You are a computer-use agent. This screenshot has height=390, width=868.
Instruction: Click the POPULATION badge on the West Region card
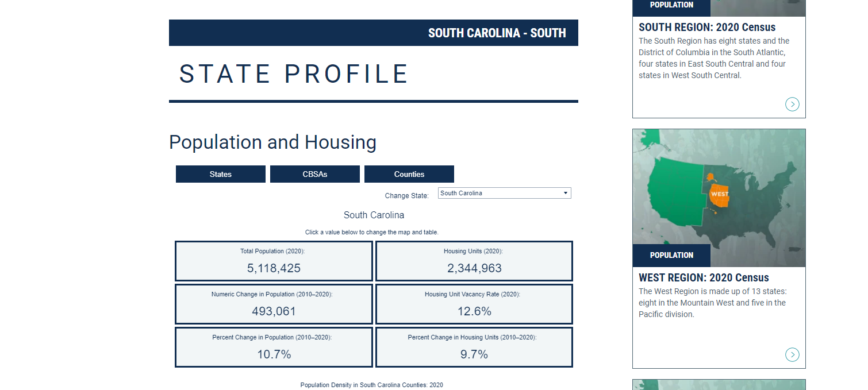(671, 255)
